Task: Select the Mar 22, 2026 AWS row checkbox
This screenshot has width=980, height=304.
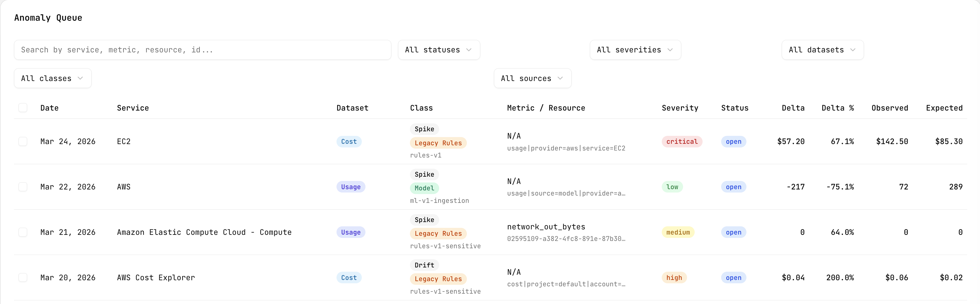Action: [23, 187]
